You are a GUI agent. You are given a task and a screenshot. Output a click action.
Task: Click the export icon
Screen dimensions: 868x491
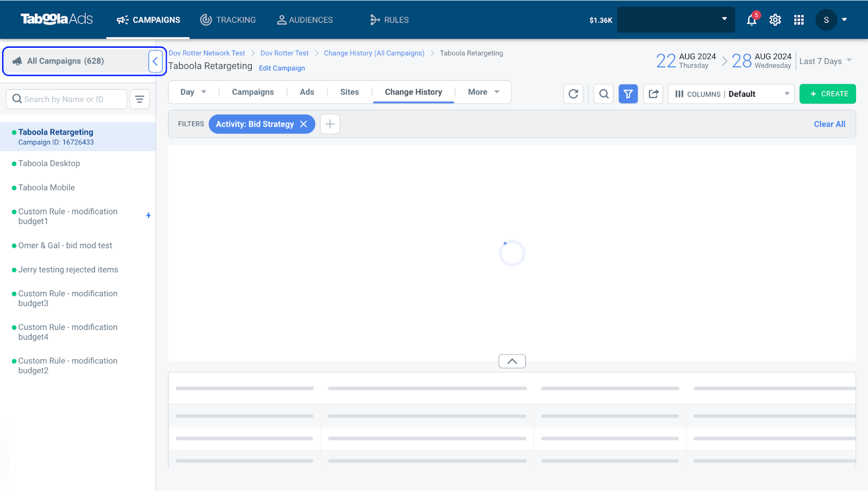pos(653,94)
